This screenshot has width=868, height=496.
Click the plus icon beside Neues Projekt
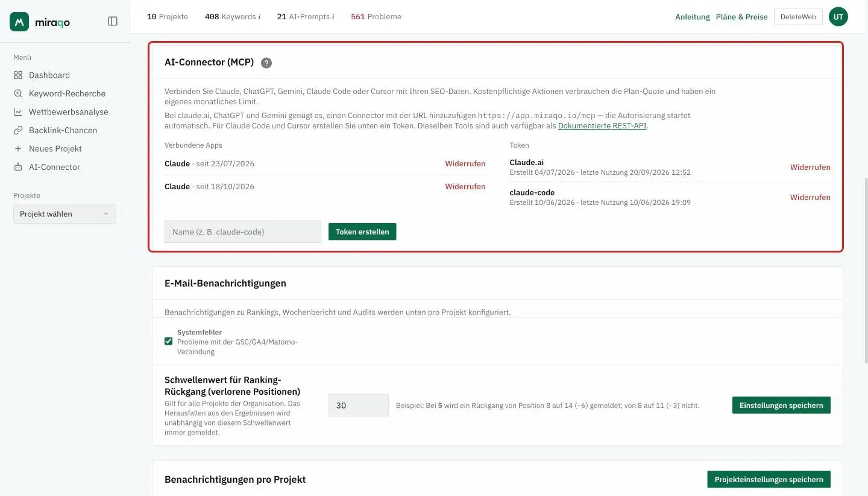(17, 148)
